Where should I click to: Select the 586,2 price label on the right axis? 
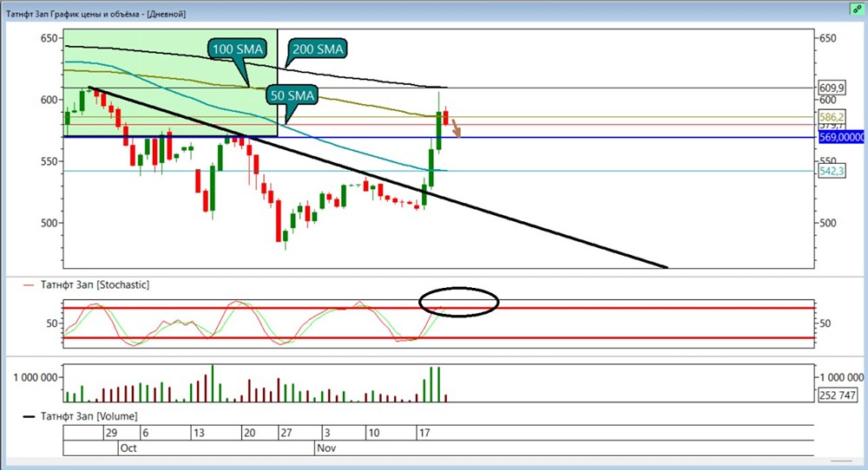pos(832,117)
